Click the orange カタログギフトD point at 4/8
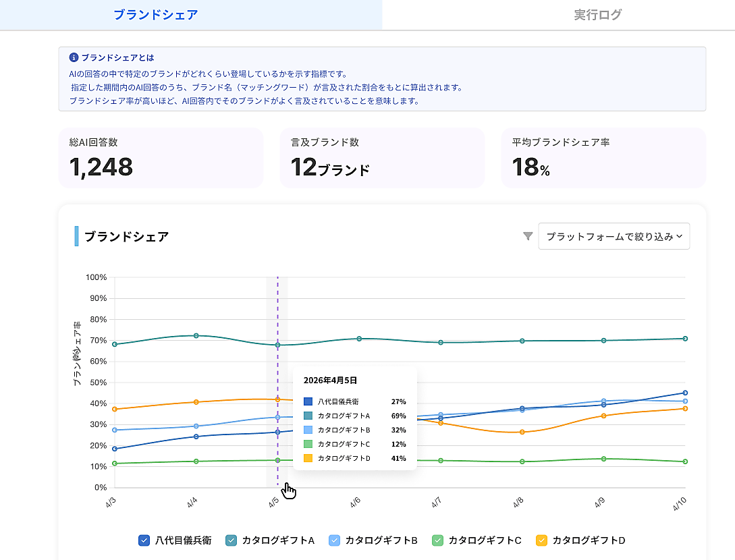735x560 pixels. coord(522,432)
